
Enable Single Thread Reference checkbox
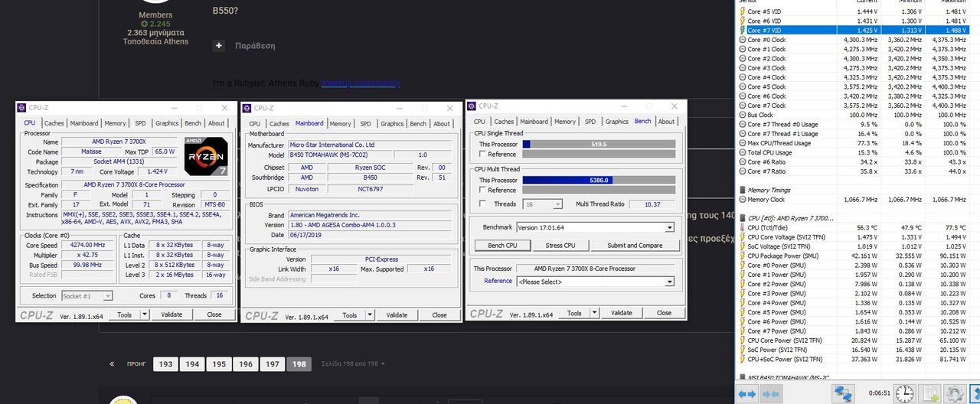[482, 155]
